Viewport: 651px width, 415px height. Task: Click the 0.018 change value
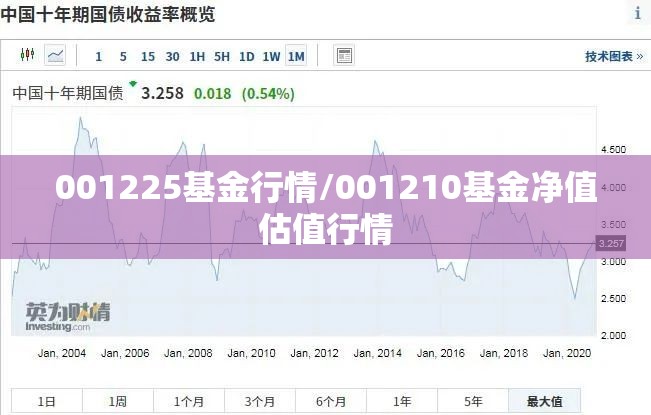(213, 94)
